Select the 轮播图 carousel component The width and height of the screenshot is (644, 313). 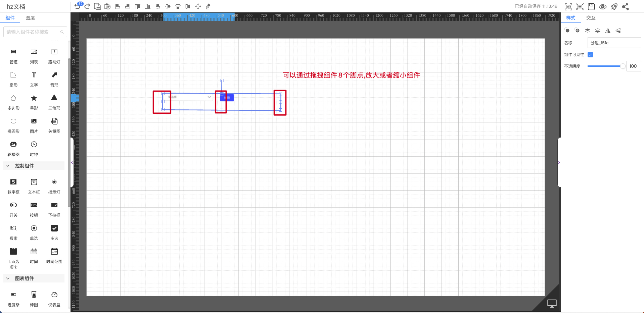click(13, 149)
